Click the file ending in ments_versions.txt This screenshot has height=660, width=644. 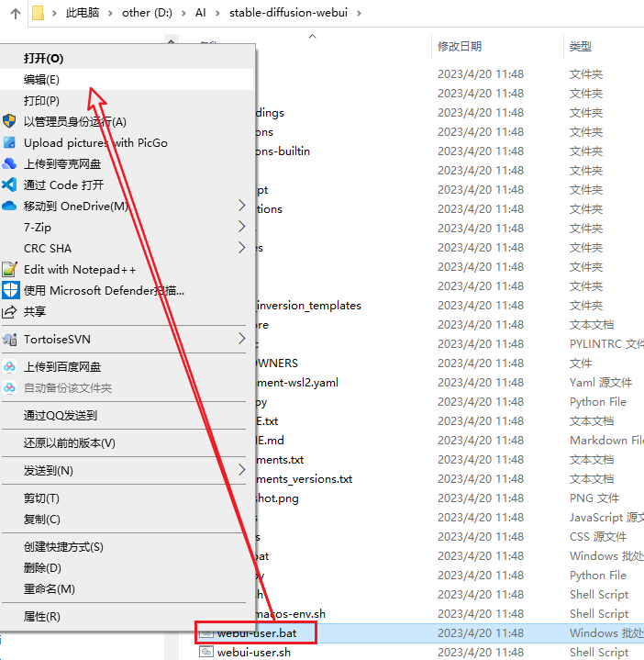point(305,479)
